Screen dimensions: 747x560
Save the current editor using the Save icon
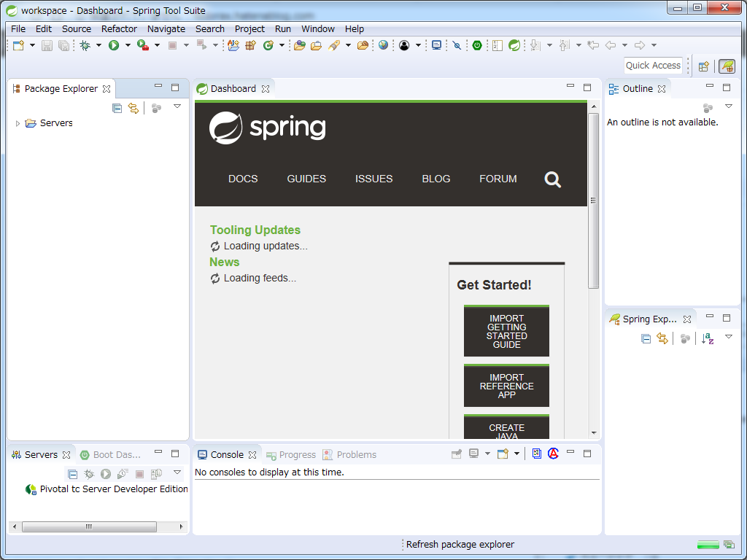[x=47, y=45]
